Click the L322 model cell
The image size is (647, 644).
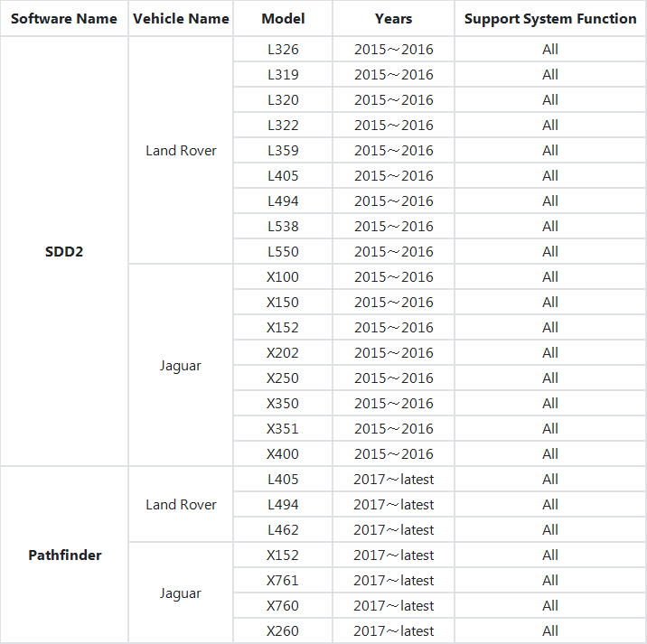(x=283, y=125)
